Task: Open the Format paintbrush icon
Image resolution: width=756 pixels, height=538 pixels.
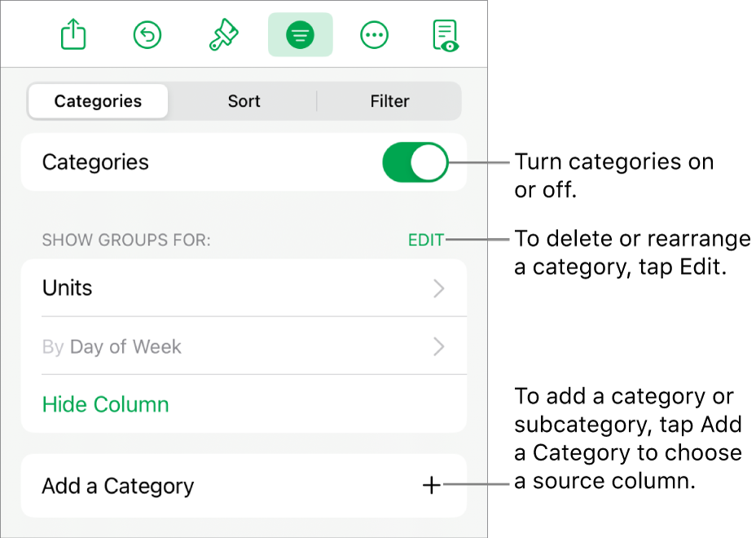Action: (222, 35)
